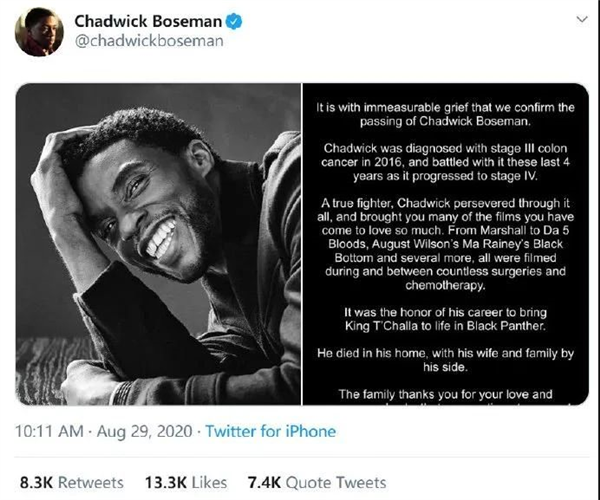Click the Aug 29, 2020 date
Image resolution: width=600 pixels, height=500 pixels.
pyautogui.click(x=144, y=432)
